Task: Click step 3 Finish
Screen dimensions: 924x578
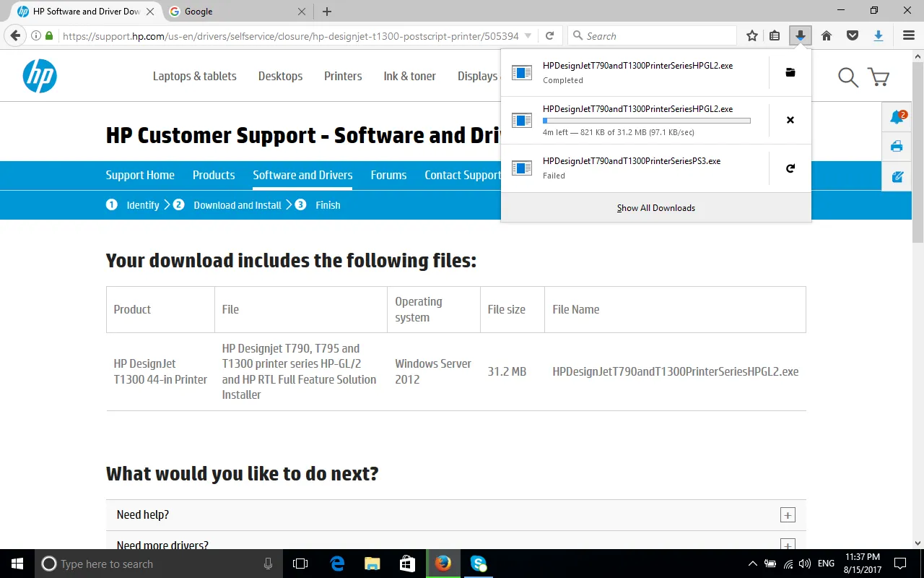Action: click(318, 205)
